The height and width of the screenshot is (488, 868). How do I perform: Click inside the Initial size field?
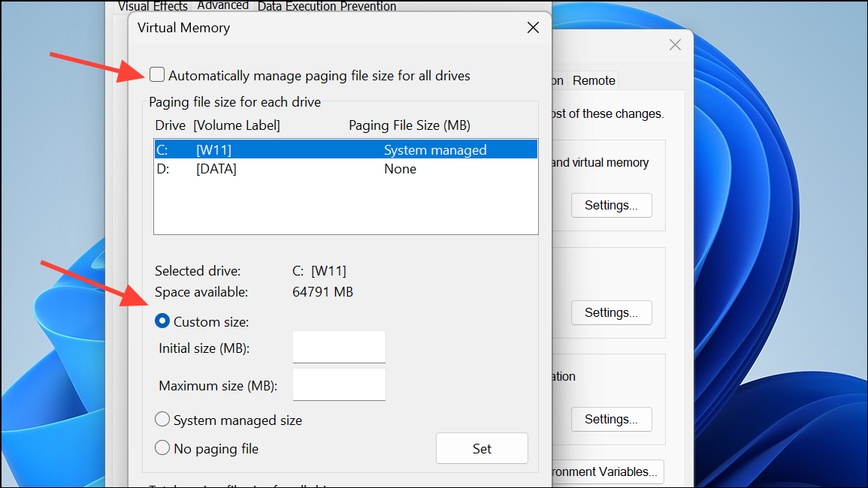(338, 347)
